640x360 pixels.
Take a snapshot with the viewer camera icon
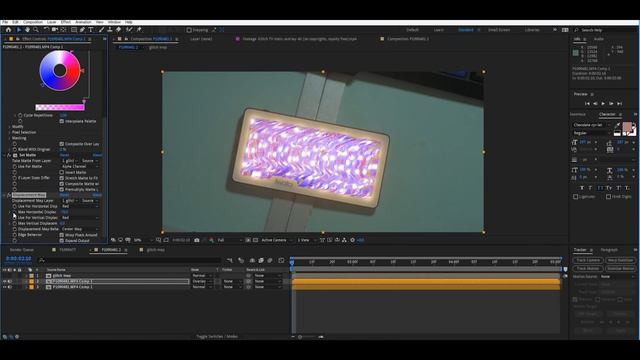(x=197, y=240)
